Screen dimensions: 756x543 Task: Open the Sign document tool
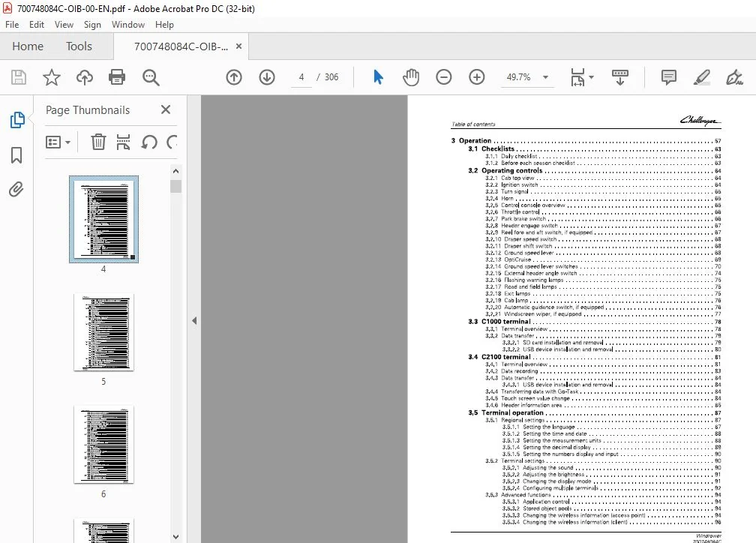pos(734,77)
